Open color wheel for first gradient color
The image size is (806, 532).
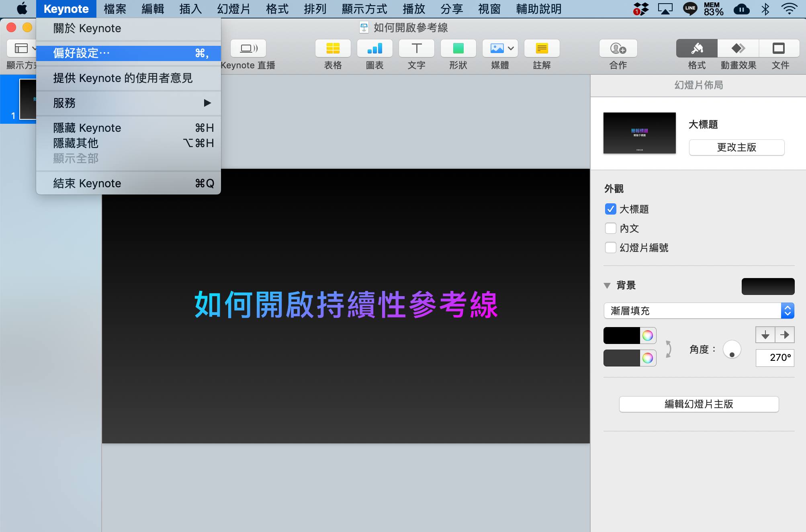tap(647, 336)
